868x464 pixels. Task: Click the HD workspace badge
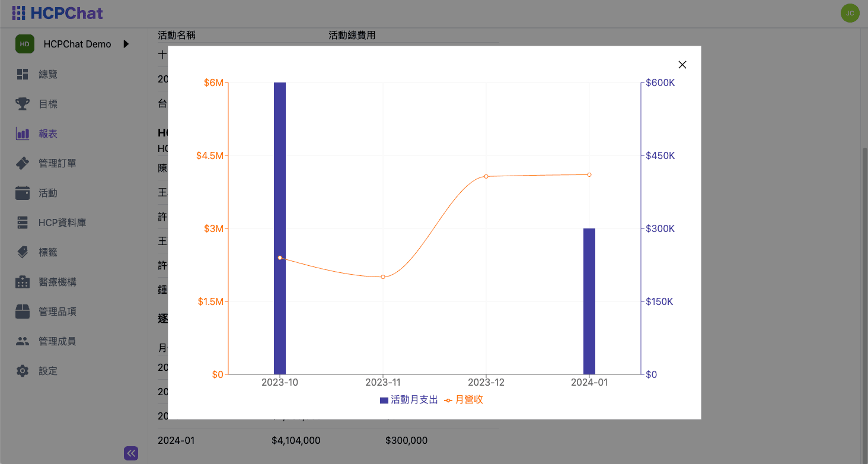pos(25,44)
